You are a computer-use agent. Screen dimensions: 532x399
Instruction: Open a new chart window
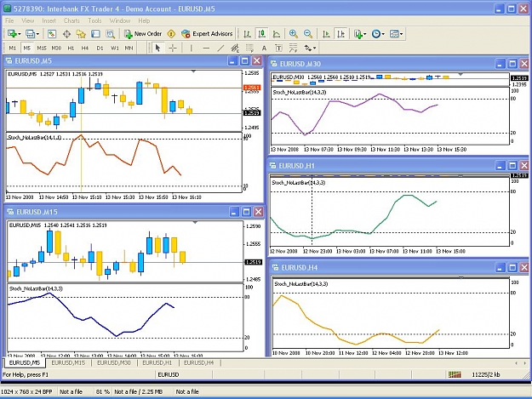tap(12, 33)
